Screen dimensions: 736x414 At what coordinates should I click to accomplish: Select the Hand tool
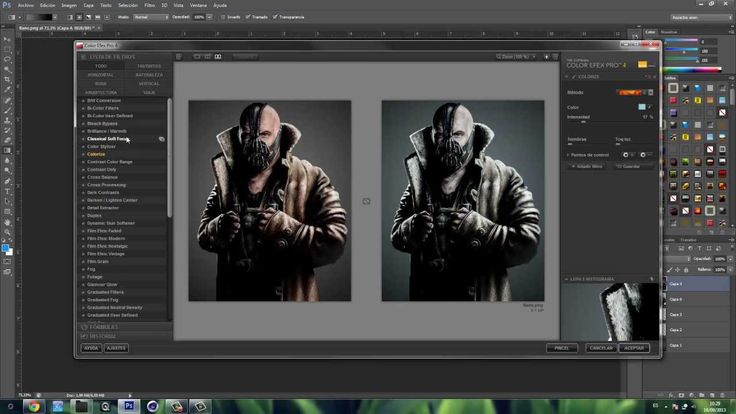[x=7, y=222]
